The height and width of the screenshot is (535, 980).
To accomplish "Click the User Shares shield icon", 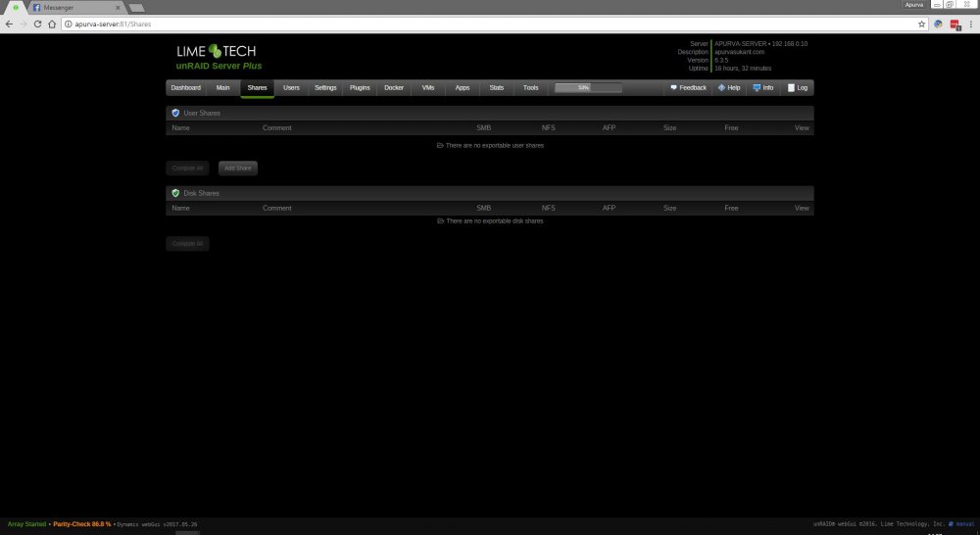I will pos(175,113).
